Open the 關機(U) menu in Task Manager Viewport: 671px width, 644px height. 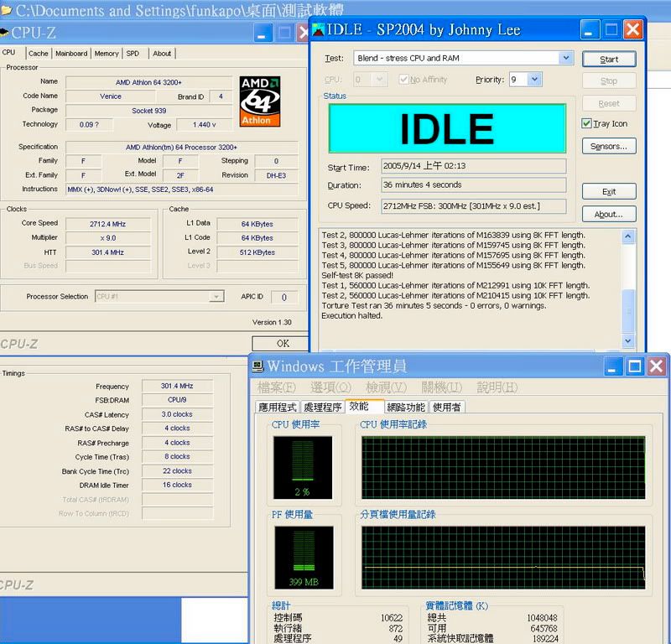click(x=442, y=387)
